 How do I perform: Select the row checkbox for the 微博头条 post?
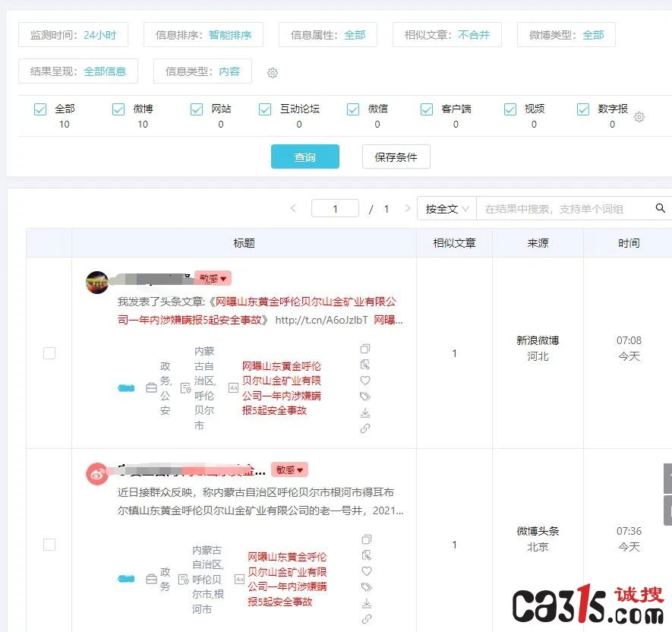coord(49,545)
